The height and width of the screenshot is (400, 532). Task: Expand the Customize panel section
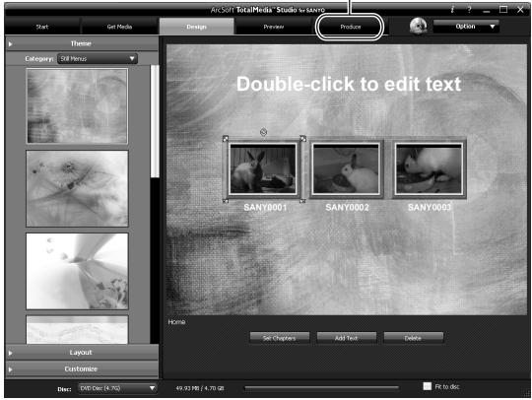tap(82, 368)
